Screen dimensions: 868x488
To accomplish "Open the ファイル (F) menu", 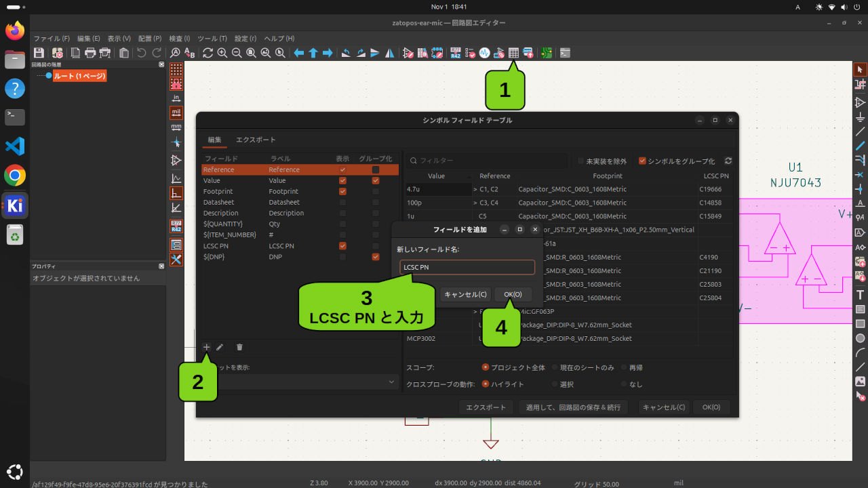I will point(52,39).
